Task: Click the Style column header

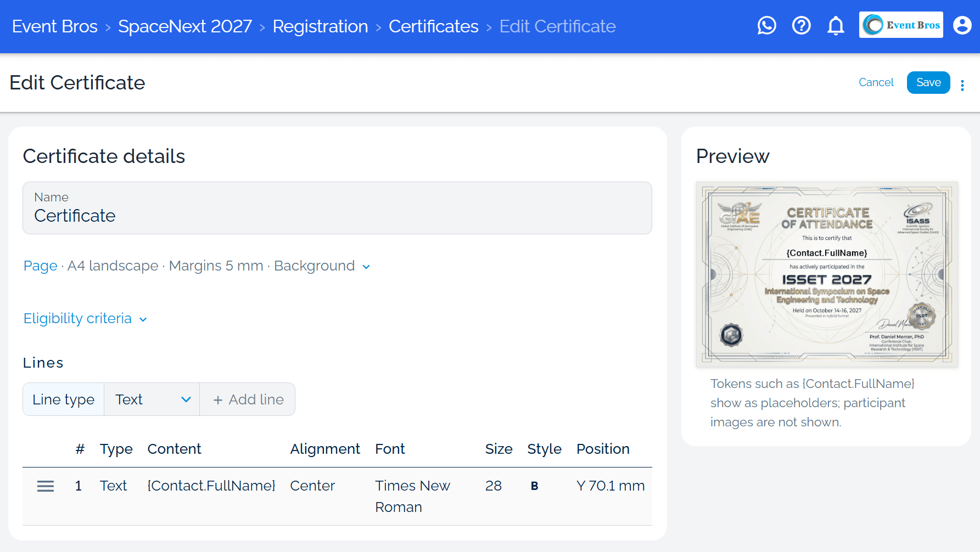Action: tap(544, 449)
